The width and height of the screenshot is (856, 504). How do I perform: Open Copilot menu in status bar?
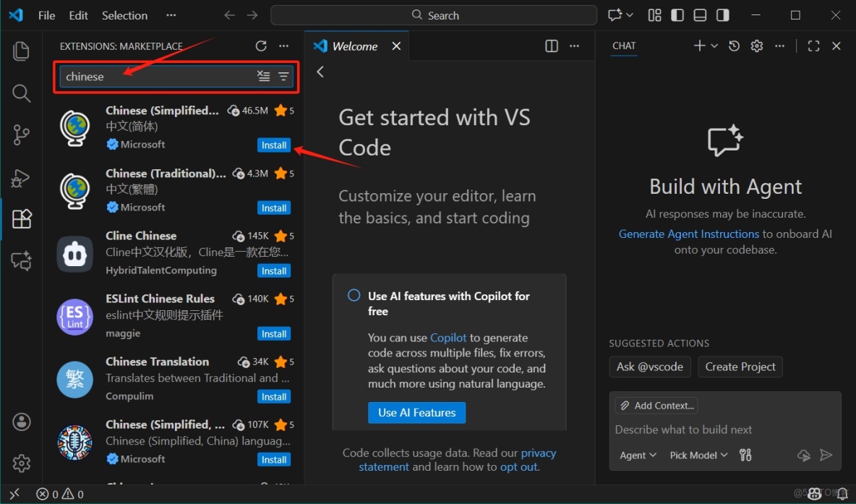pyautogui.click(x=814, y=494)
